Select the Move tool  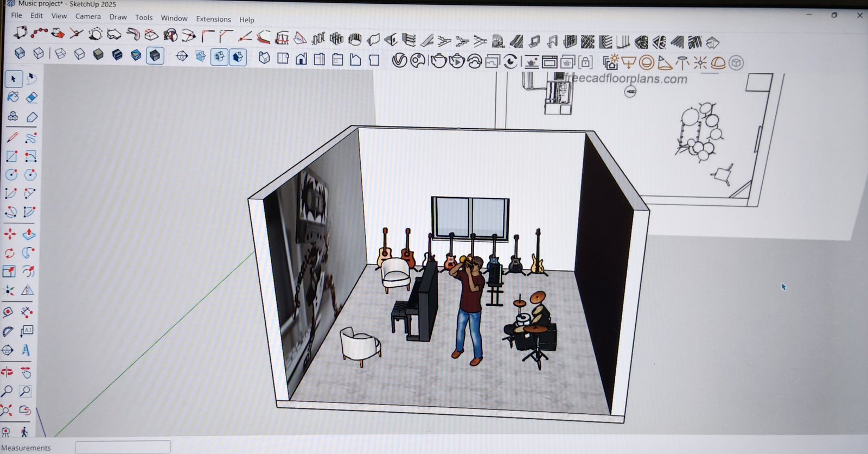click(10, 234)
